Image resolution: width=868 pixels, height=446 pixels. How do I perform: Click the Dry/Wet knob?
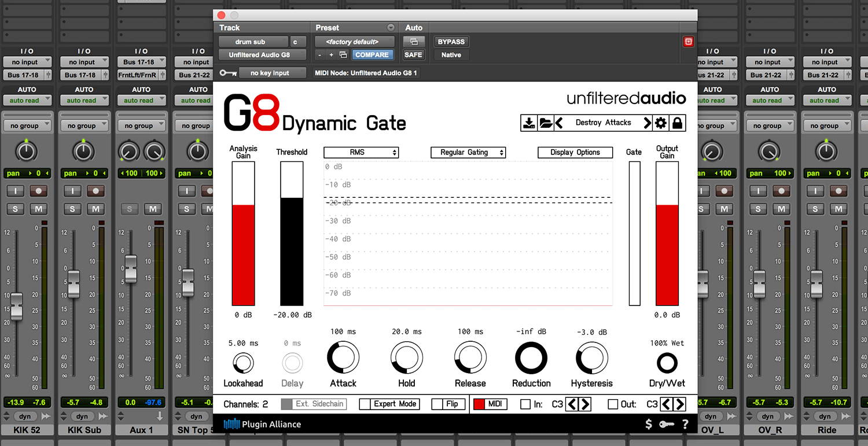click(x=667, y=363)
